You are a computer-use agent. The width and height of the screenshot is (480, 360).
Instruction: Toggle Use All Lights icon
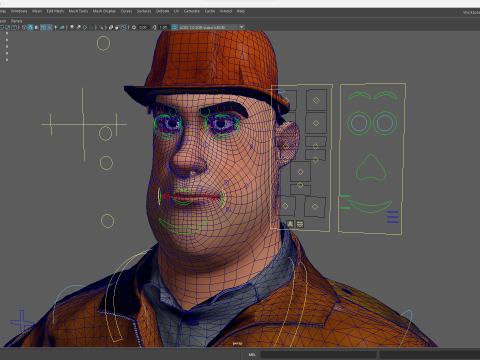[x=56, y=27]
